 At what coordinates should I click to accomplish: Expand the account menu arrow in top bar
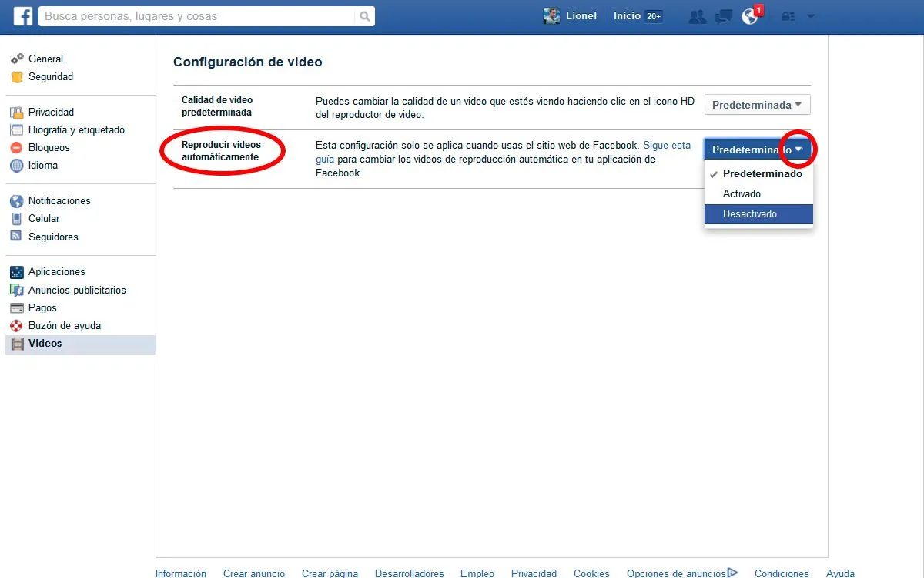pyautogui.click(x=811, y=16)
